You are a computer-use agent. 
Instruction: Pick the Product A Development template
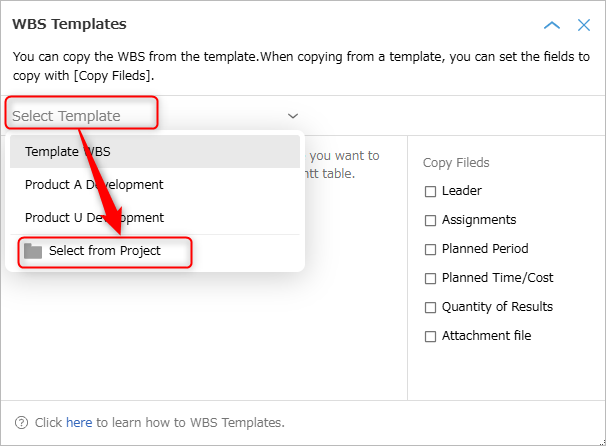point(155,185)
